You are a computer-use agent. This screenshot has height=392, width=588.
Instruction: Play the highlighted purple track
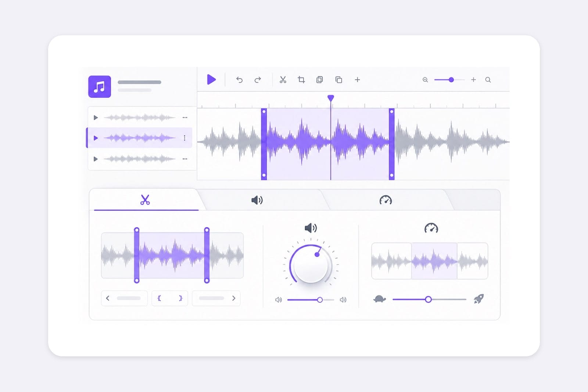coord(96,138)
